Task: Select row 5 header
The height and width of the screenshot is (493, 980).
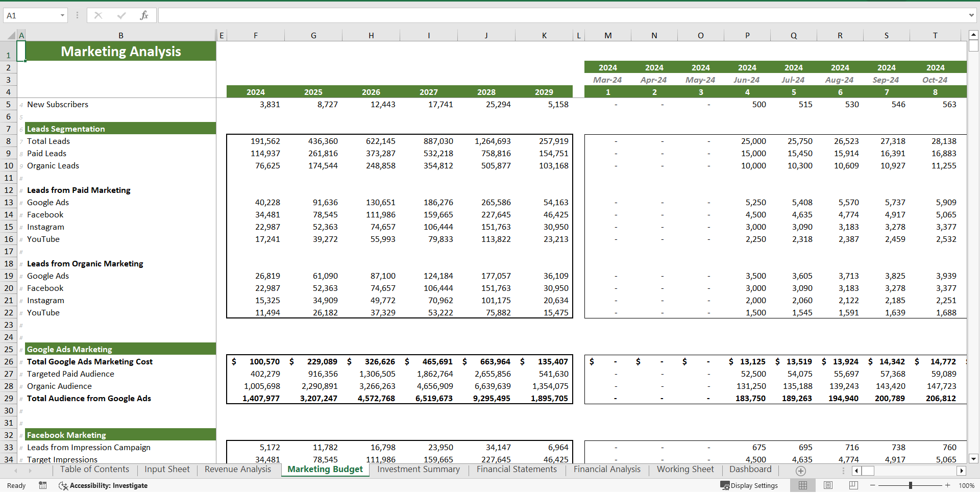Action: click(x=9, y=104)
